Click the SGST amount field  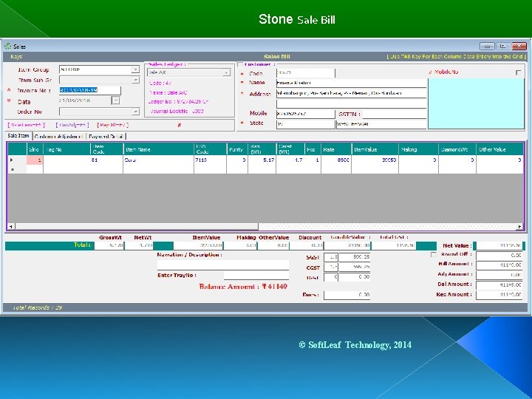click(x=355, y=257)
